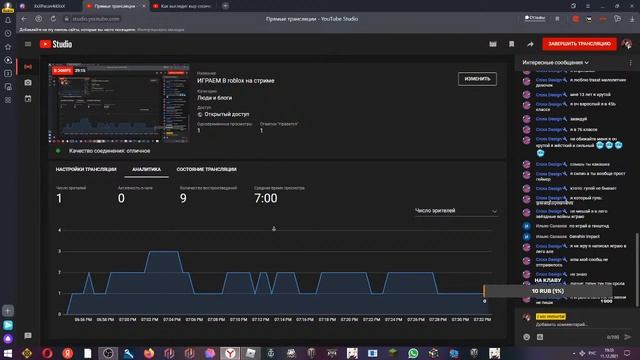The width and height of the screenshot is (640, 360).
Task: Click the dollar-sign icon next to the emoji button
Action: [x=540, y=337]
